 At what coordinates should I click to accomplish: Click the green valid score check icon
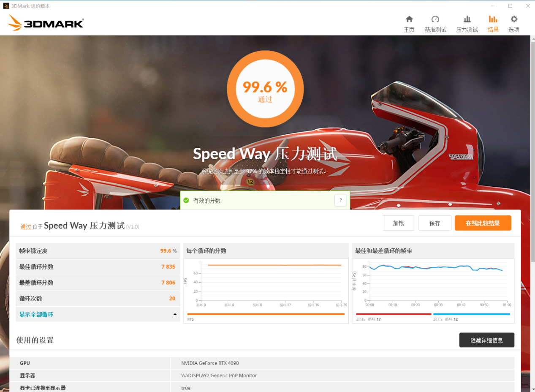click(186, 201)
